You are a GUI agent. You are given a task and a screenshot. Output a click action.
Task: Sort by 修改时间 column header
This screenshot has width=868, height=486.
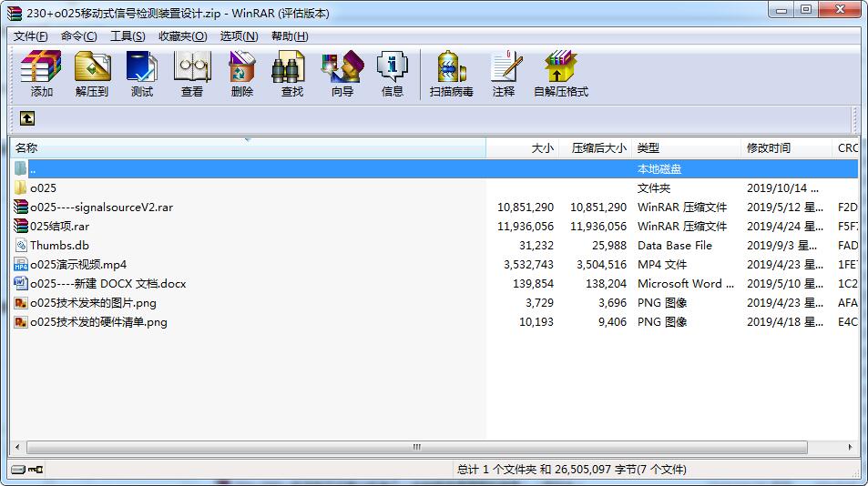786,148
